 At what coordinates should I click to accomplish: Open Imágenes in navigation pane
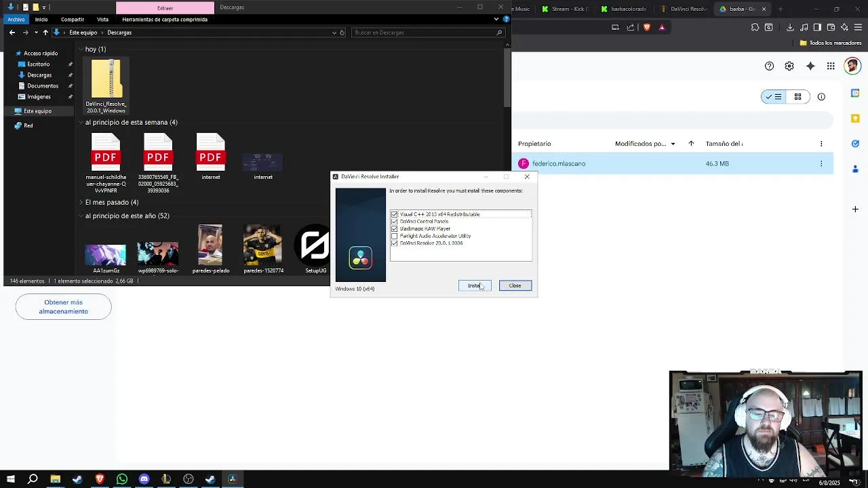39,97
